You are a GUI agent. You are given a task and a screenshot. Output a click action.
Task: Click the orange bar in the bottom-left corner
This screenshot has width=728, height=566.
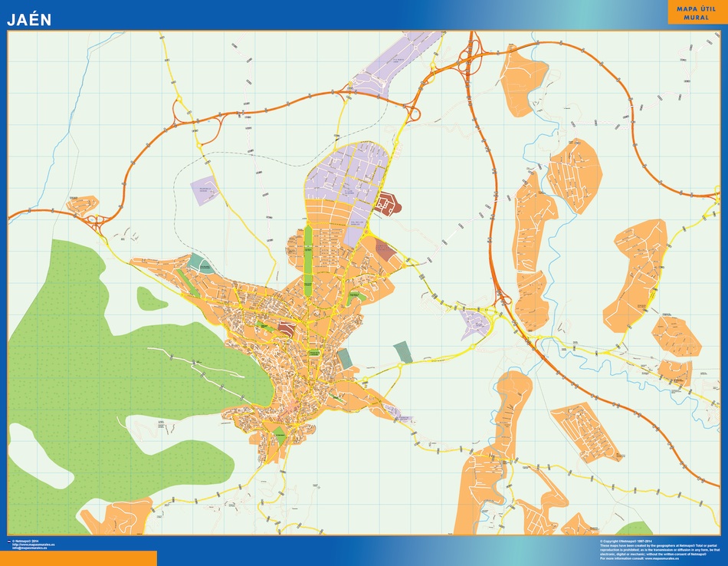tap(78, 558)
